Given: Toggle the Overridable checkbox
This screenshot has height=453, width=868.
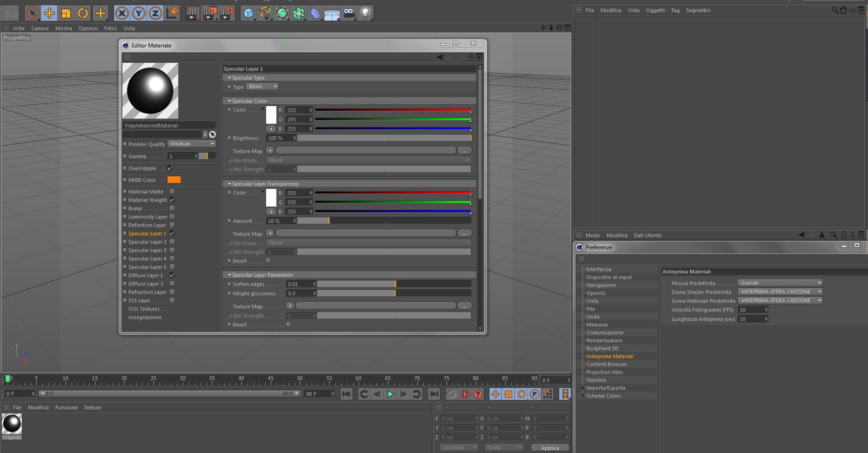Looking at the screenshot, I should coord(170,168).
